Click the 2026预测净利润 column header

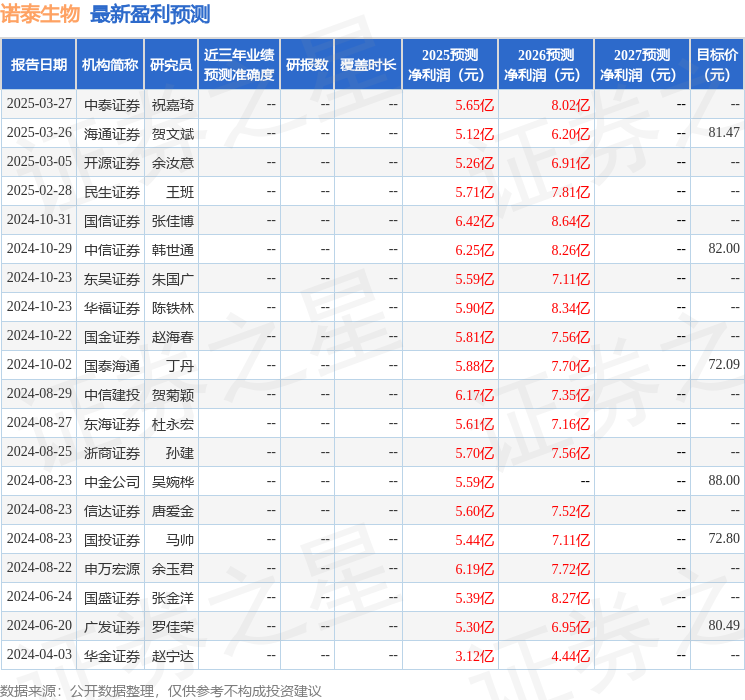[546, 65]
